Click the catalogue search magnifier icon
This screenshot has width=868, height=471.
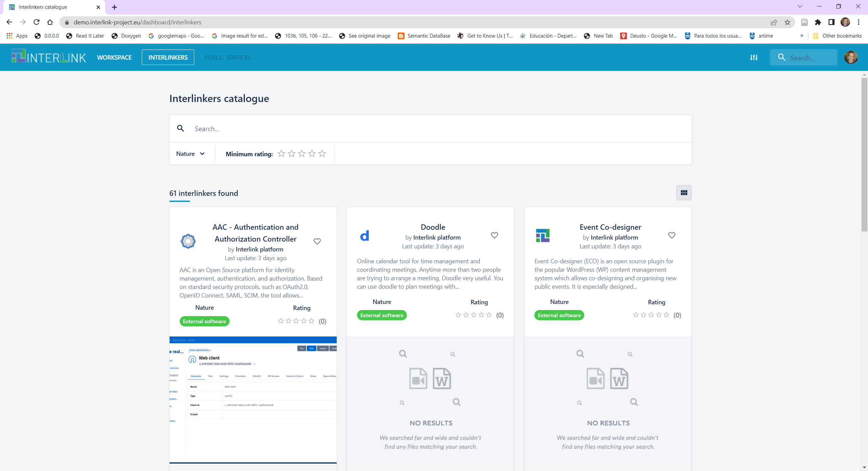point(181,128)
